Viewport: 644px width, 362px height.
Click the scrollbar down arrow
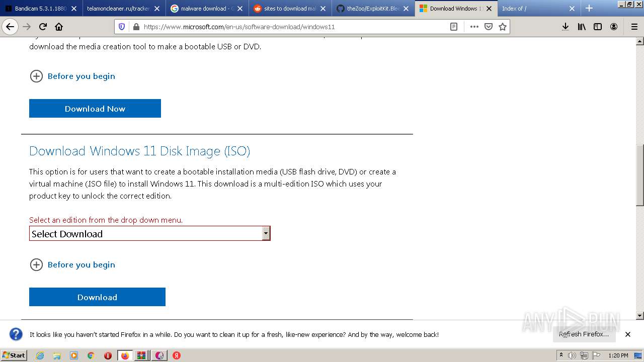[x=640, y=316]
